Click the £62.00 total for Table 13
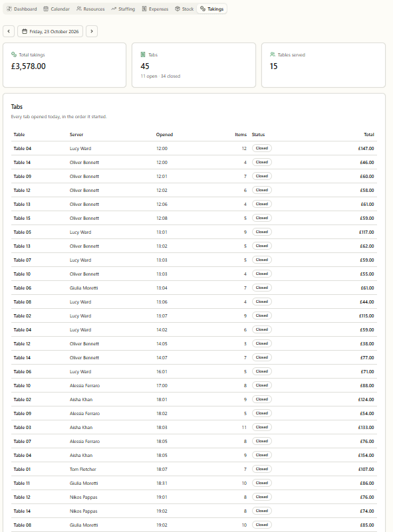The width and height of the screenshot is (393, 532). point(367,246)
